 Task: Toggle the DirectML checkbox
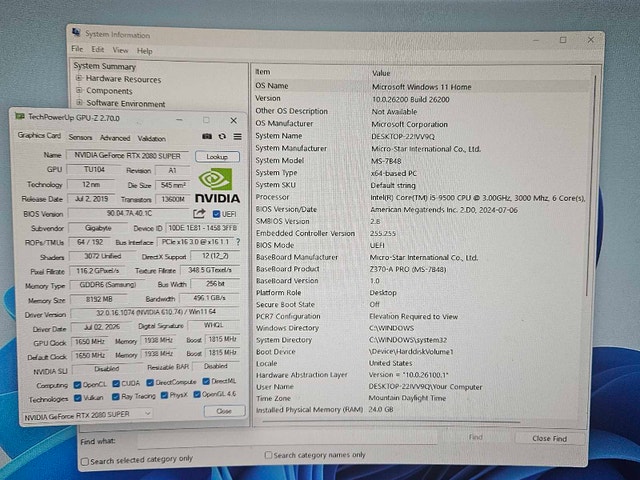206,381
